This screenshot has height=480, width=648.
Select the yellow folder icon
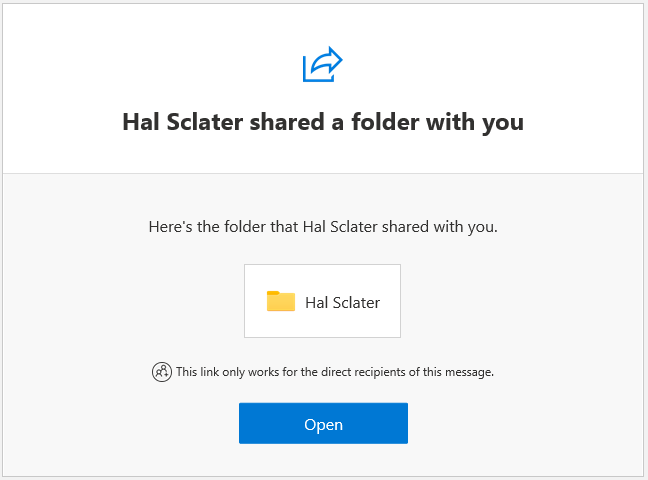[x=281, y=301]
